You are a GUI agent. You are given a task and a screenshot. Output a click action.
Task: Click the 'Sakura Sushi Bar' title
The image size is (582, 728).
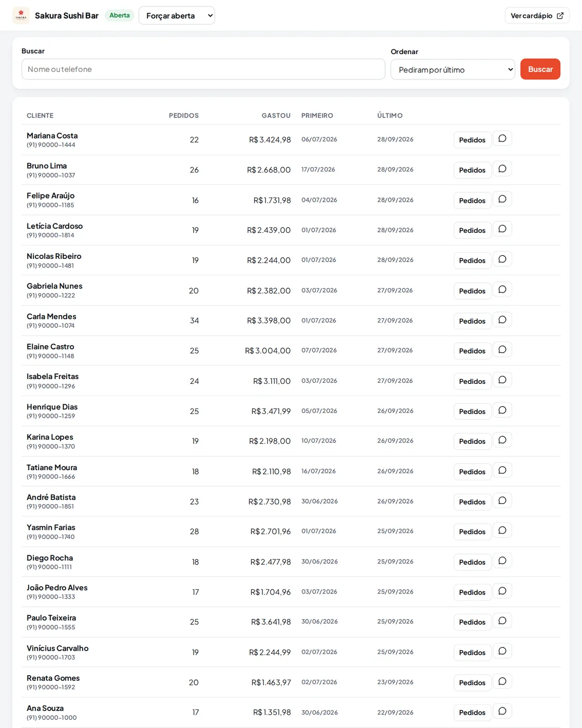pos(67,15)
